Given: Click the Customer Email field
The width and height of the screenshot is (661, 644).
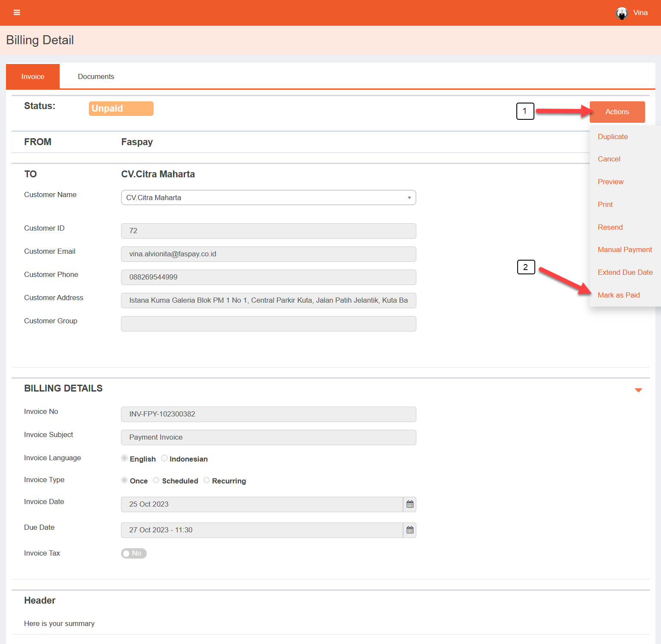Looking at the screenshot, I should 268,254.
